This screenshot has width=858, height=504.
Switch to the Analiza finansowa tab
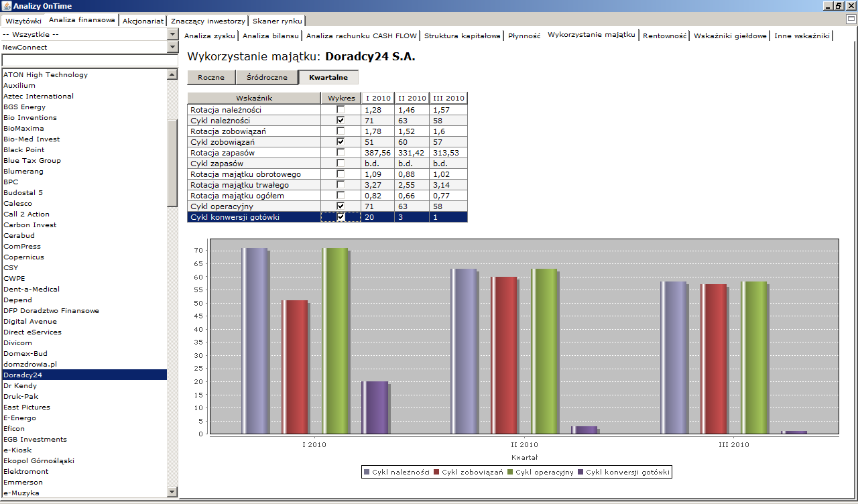[82, 20]
